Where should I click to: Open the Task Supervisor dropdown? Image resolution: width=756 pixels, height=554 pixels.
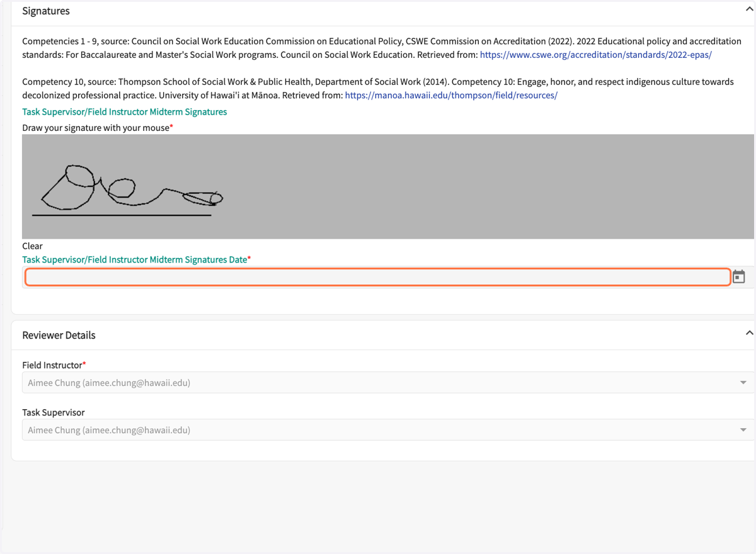(388, 430)
